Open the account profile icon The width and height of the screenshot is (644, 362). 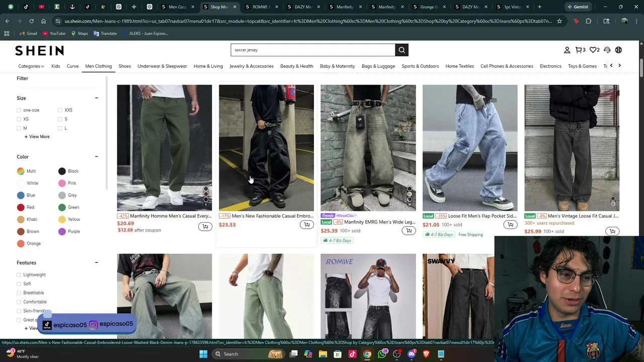567,50
